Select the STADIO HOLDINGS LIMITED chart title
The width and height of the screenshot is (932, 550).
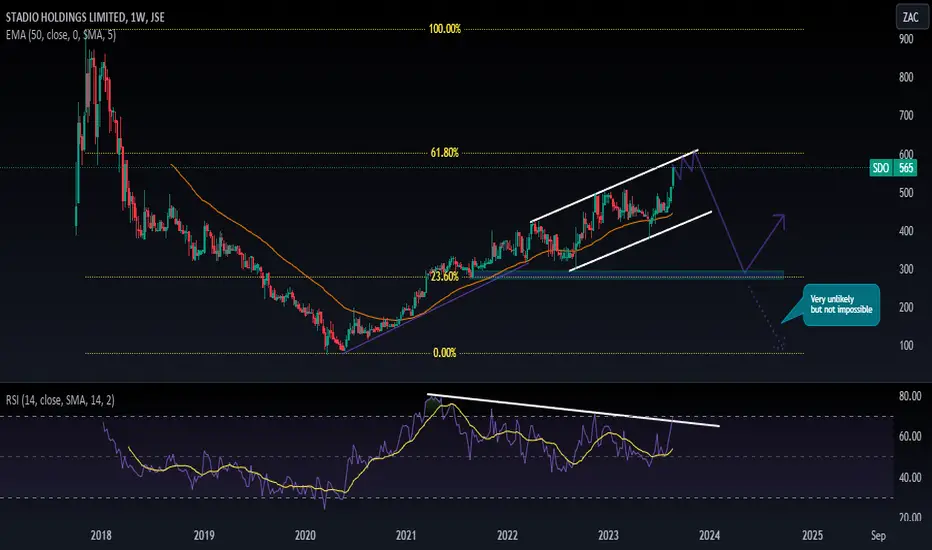(x=86, y=17)
